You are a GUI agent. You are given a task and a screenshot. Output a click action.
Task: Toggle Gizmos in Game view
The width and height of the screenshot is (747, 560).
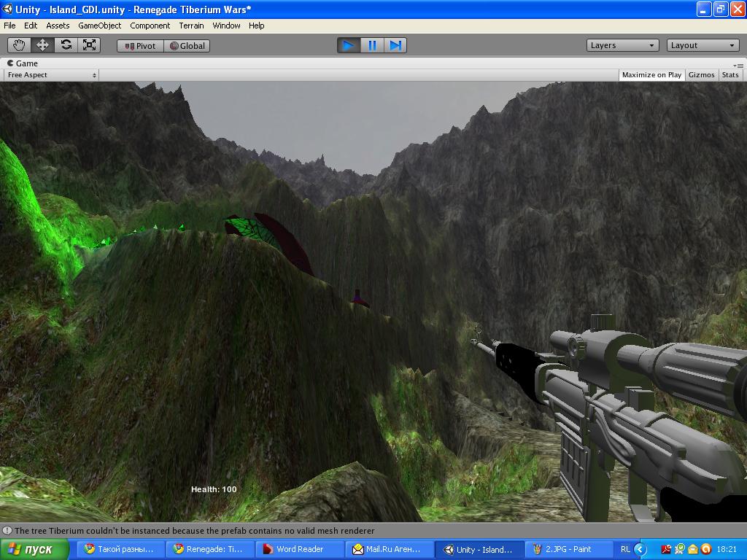701,75
